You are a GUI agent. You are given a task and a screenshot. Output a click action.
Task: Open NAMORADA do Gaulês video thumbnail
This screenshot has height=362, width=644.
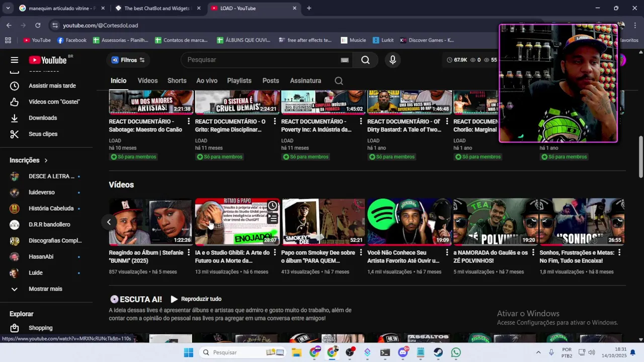[x=495, y=222]
